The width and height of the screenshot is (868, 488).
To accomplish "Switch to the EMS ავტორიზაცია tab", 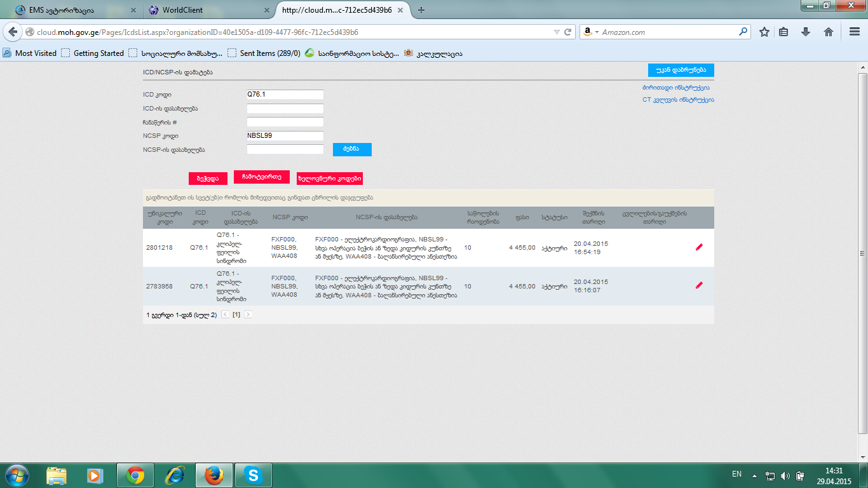I will click(x=70, y=10).
